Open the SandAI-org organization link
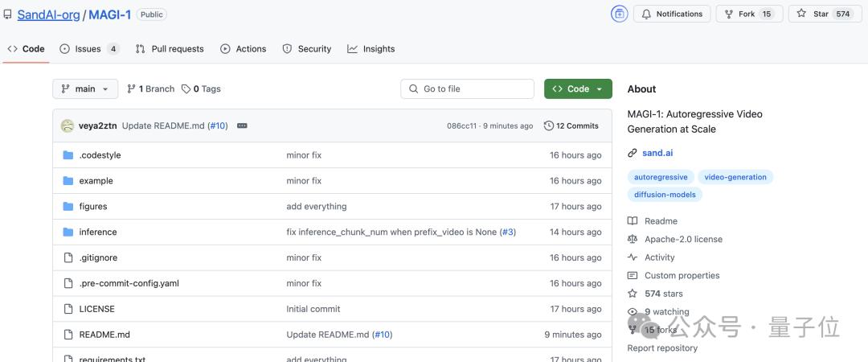This screenshot has width=868, height=362. point(49,15)
